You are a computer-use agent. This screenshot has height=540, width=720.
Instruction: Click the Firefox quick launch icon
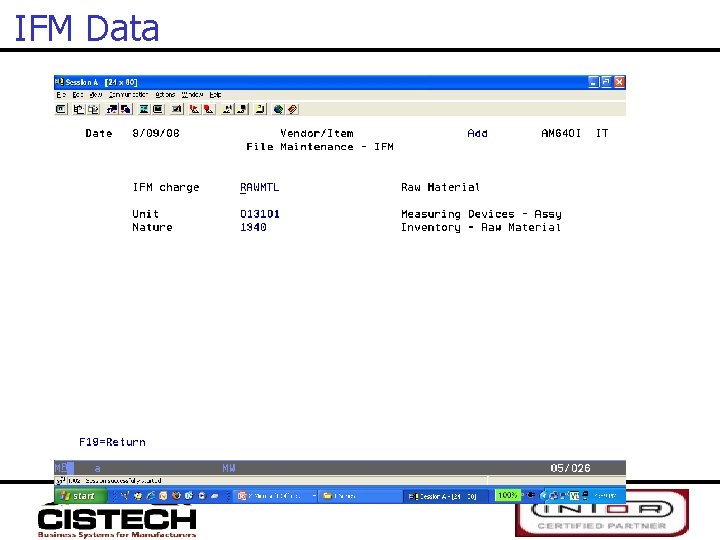(x=176, y=496)
